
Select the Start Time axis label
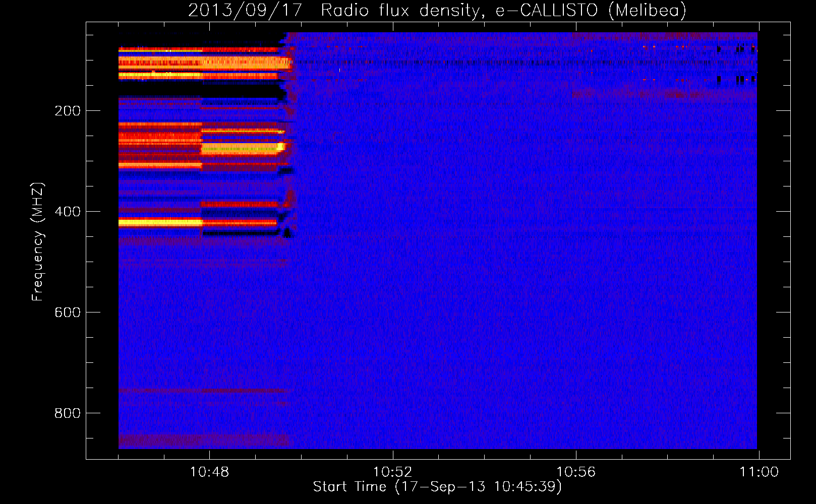click(x=437, y=487)
